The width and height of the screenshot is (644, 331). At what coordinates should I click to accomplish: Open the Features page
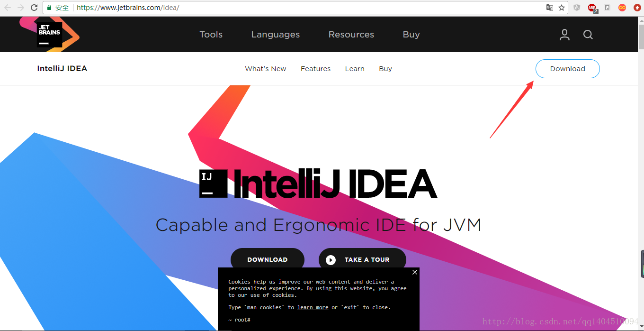315,69
